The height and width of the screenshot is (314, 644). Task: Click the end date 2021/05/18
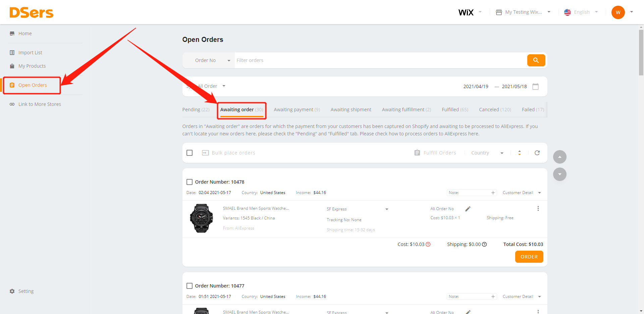[x=514, y=86]
